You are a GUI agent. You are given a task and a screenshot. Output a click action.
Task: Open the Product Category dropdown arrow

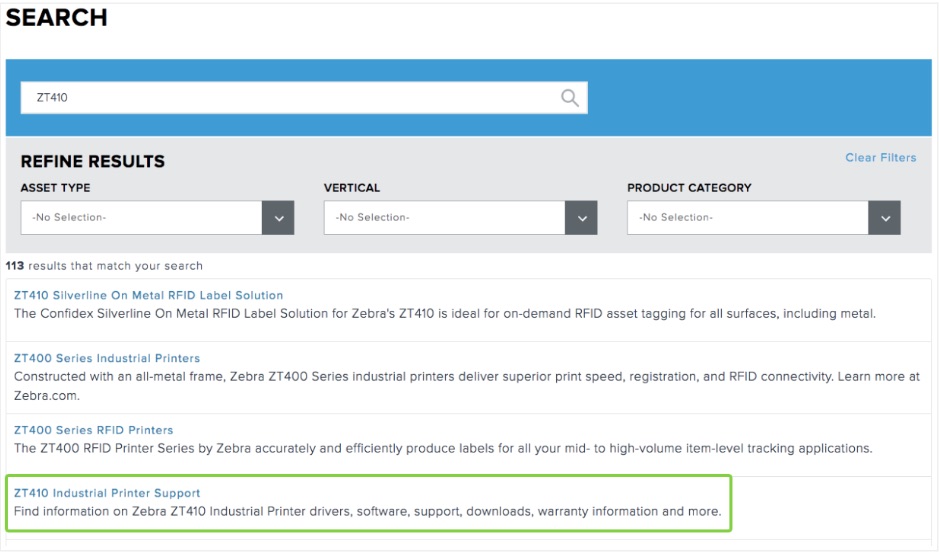(x=885, y=217)
